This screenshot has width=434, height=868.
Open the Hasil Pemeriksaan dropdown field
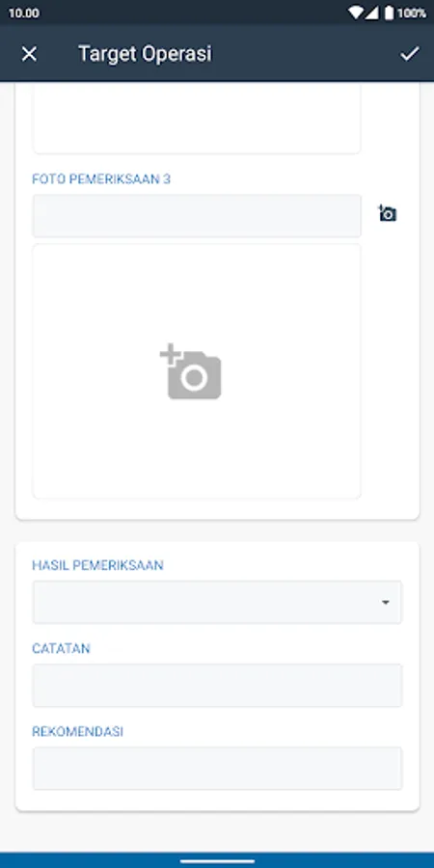217,602
